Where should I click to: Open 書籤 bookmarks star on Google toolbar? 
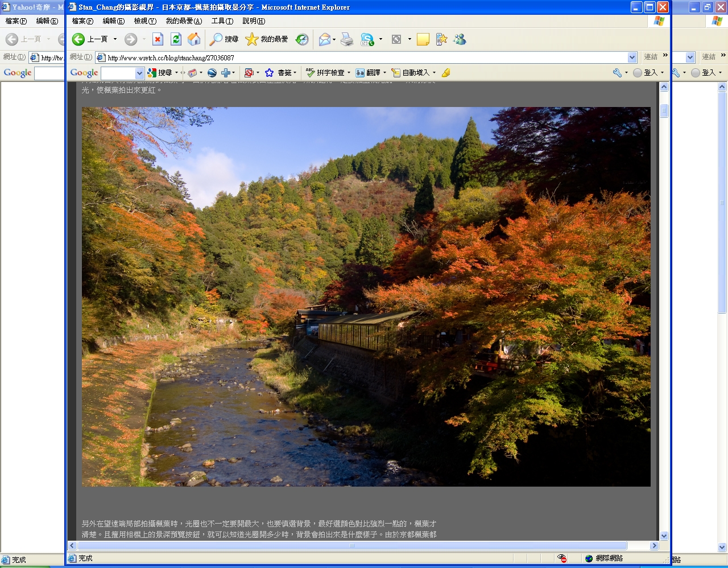coord(278,73)
